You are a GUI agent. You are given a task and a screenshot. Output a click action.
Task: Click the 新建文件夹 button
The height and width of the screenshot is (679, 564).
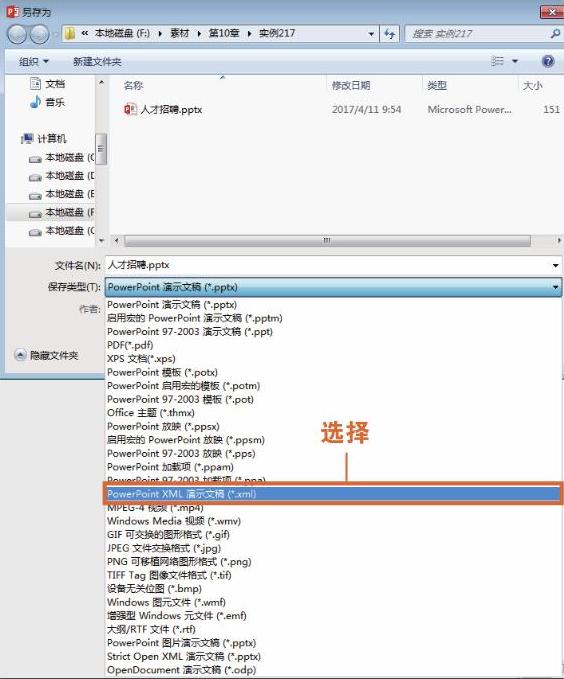[97, 61]
